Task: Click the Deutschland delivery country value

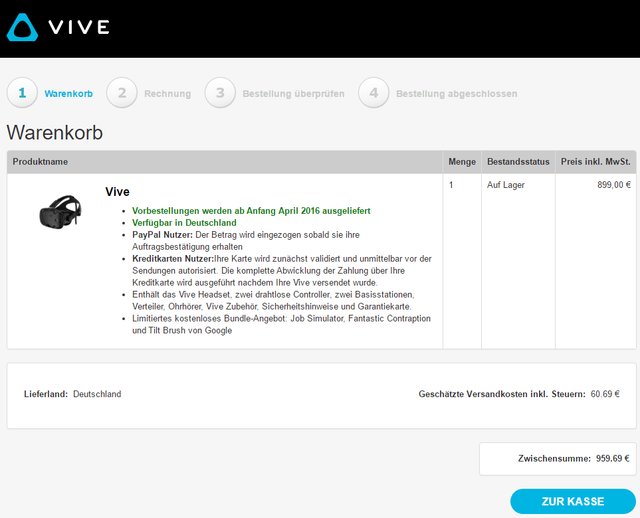Action: pos(97,394)
